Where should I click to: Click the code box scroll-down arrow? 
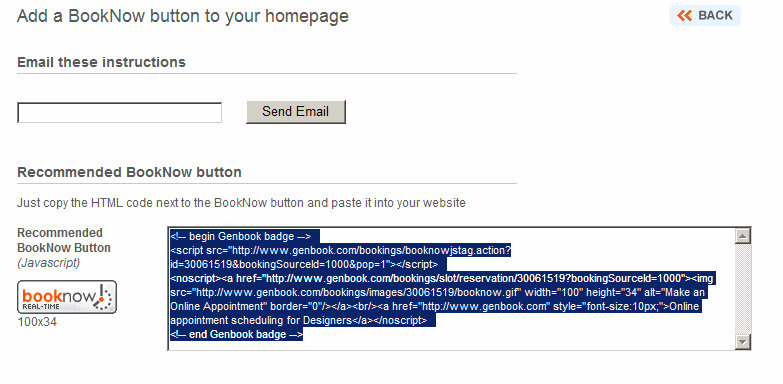pos(743,342)
